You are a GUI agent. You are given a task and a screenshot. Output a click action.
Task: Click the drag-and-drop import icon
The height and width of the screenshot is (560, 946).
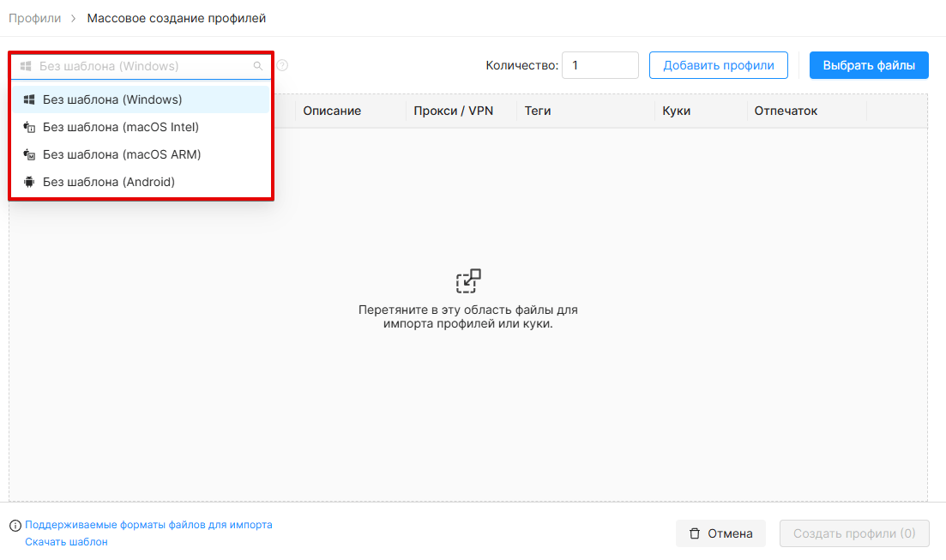(x=468, y=281)
